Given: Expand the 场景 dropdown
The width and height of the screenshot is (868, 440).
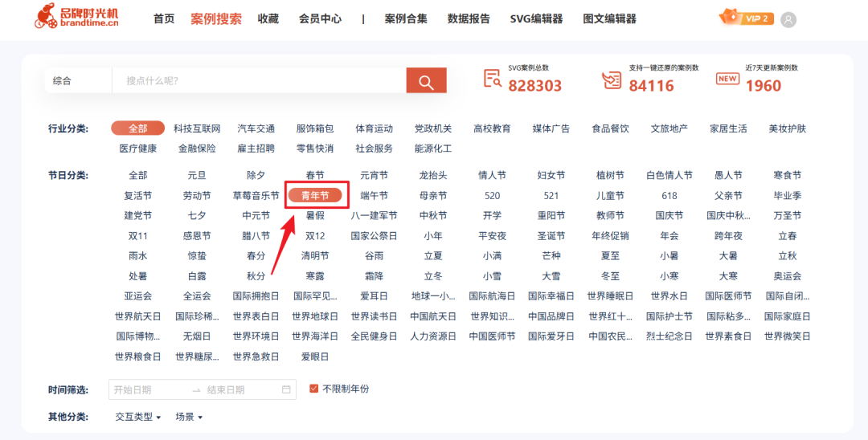Looking at the screenshot, I should [x=190, y=417].
